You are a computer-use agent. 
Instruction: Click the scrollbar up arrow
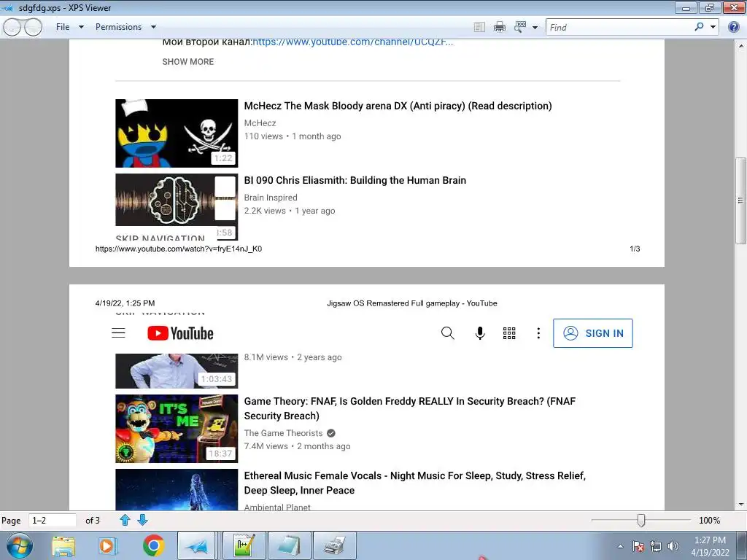coord(741,46)
